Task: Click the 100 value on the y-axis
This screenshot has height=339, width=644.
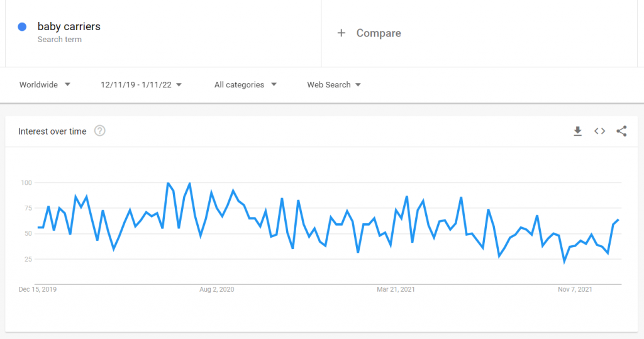Action: point(26,183)
